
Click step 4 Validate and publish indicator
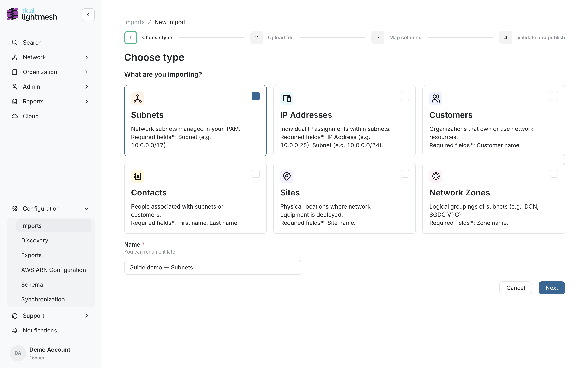pyautogui.click(x=506, y=37)
